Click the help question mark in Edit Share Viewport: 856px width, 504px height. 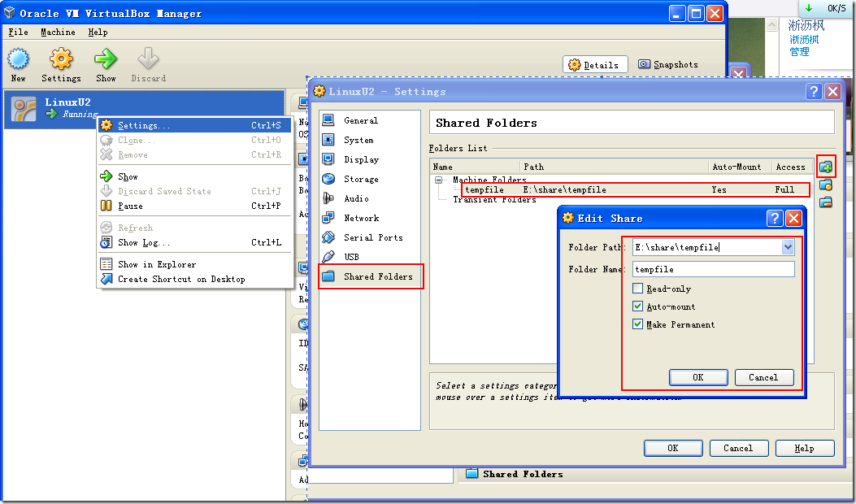tap(775, 219)
